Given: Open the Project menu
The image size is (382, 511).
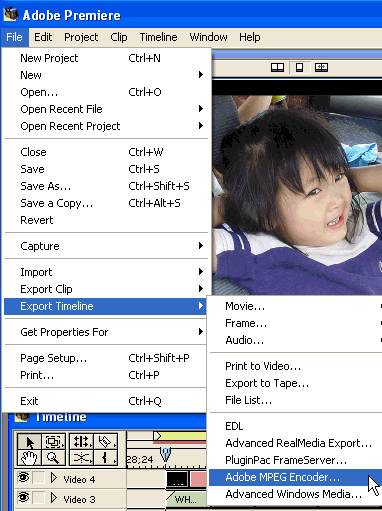Looking at the screenshot, I should tap(81, 37).
